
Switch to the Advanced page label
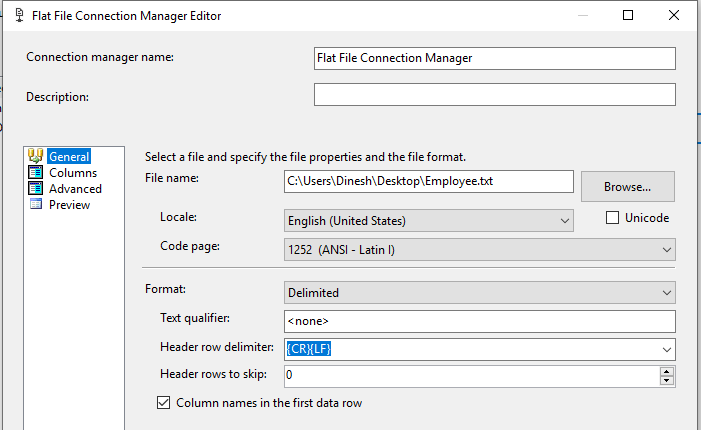75,188
